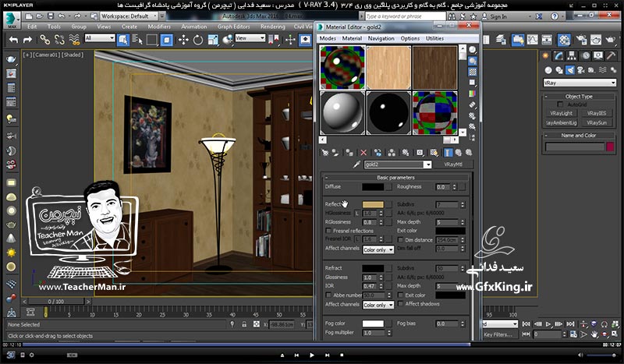Click Reset Map/Material red X icon
The width and height of the screenshot is (624, 364).
pos(363,153)
